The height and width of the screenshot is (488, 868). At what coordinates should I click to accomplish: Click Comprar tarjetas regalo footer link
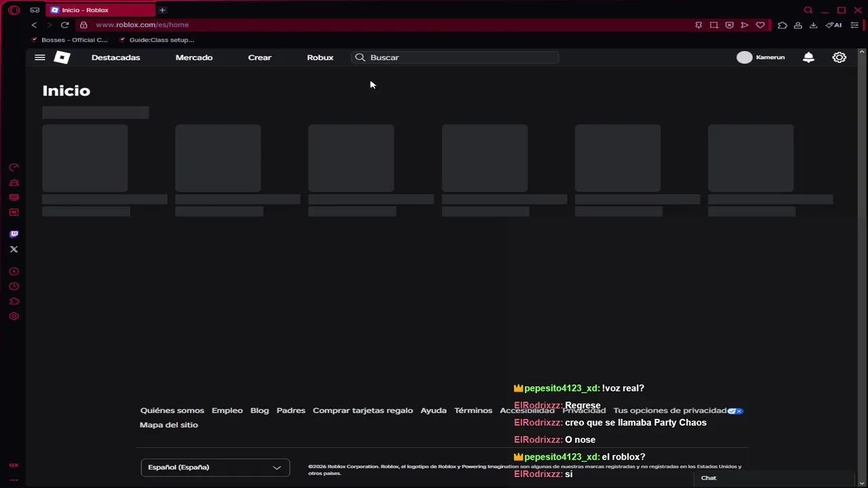pos(363,411)
